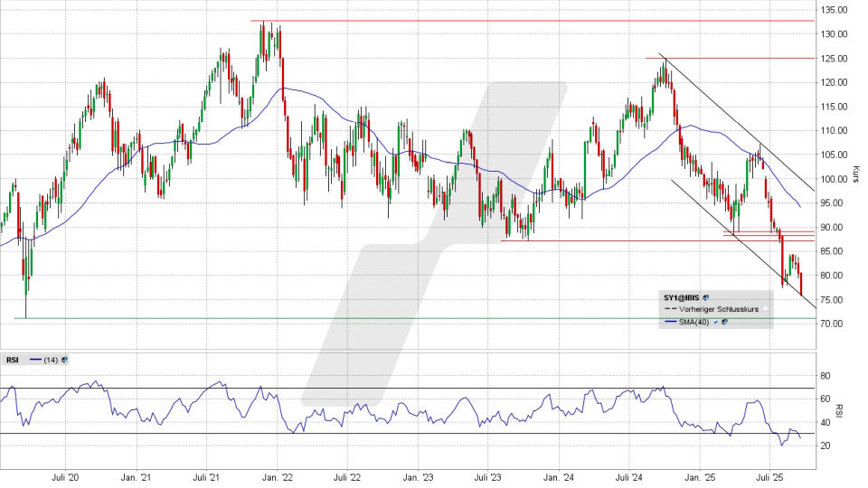Uncheck the SMA(40) checkbox
868x488 pixels.
pos(714,322)
